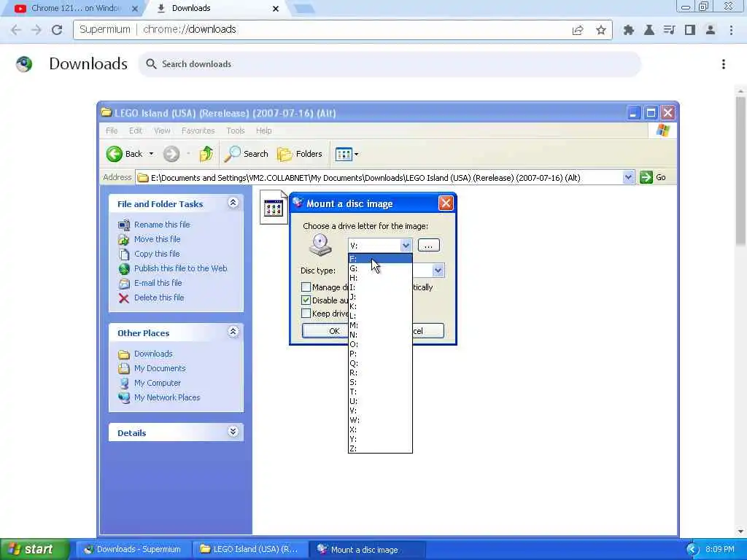Open Downloads in Other Places
Image resolution: width=747 pixels, height=560 pixels.
(153, 354)
